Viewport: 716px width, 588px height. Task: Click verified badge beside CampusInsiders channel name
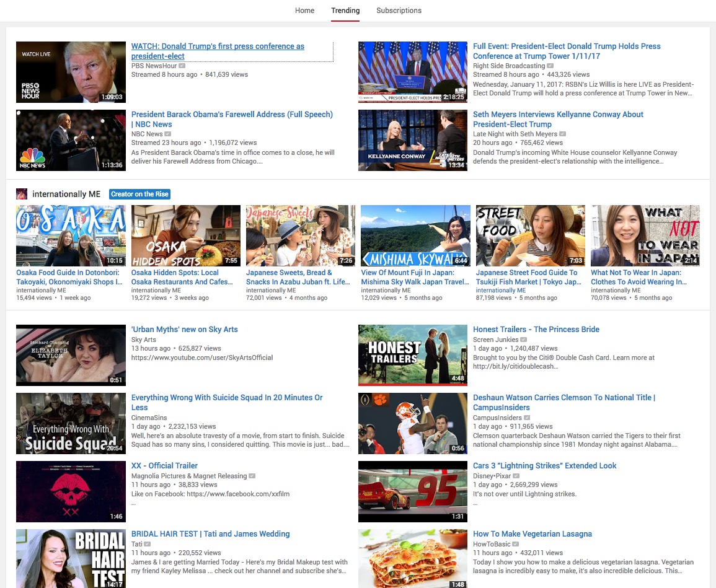tap(527, 418)
